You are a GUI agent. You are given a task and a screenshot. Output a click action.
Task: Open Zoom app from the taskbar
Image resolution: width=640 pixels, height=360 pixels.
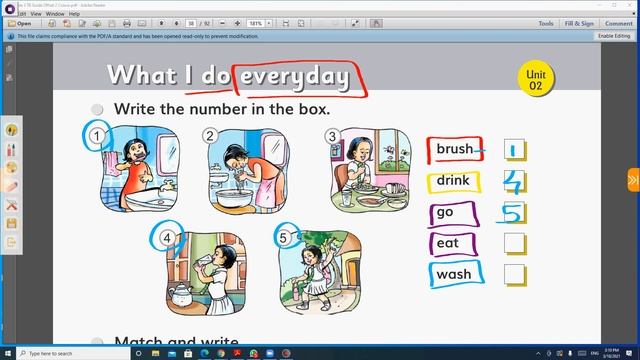click(270, 353)
